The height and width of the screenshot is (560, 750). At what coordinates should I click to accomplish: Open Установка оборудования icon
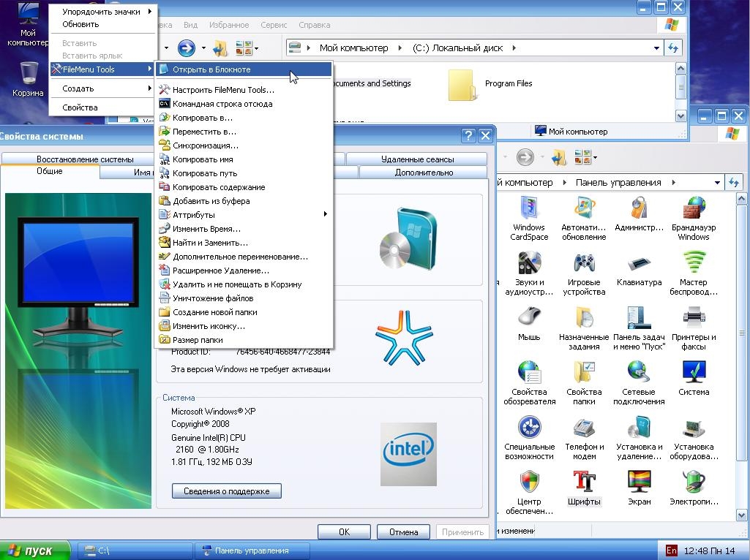(694, 438)
